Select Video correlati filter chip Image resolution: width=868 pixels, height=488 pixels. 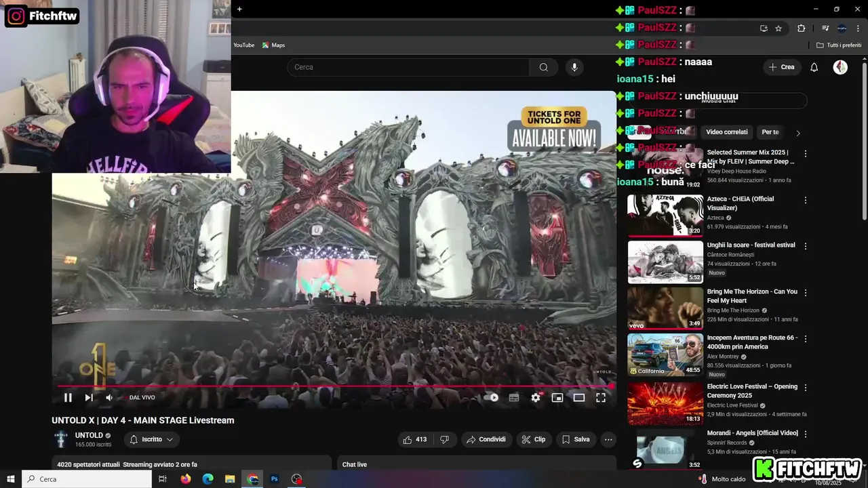[726, 132]
